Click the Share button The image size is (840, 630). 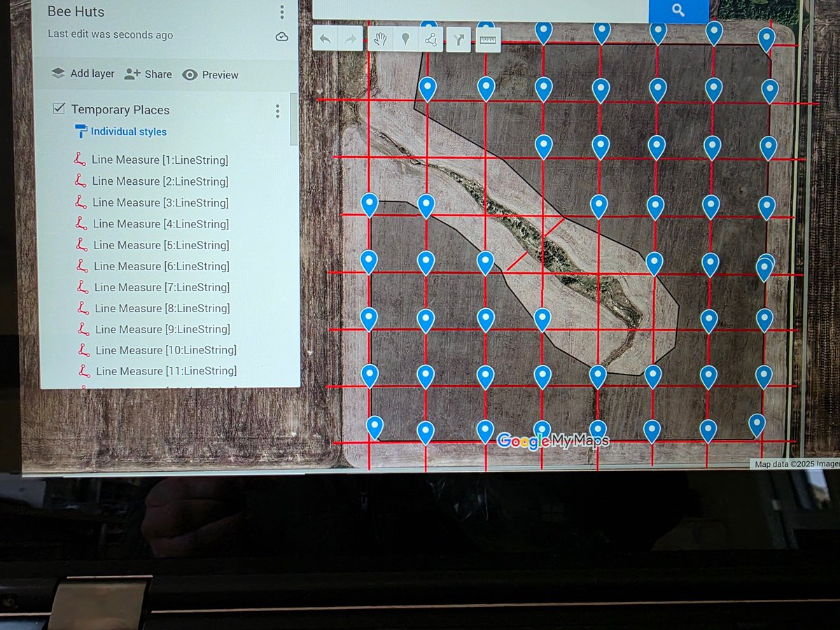148,73
